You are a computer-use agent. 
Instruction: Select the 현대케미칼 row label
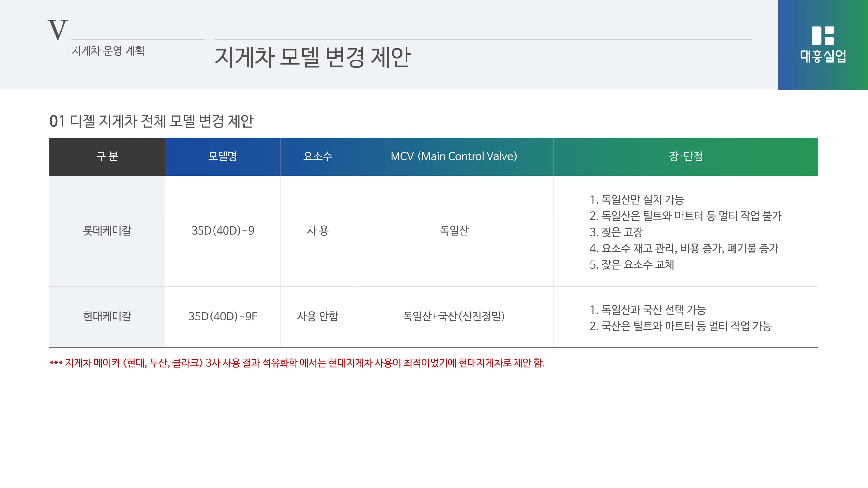click(x=107, y=316)
